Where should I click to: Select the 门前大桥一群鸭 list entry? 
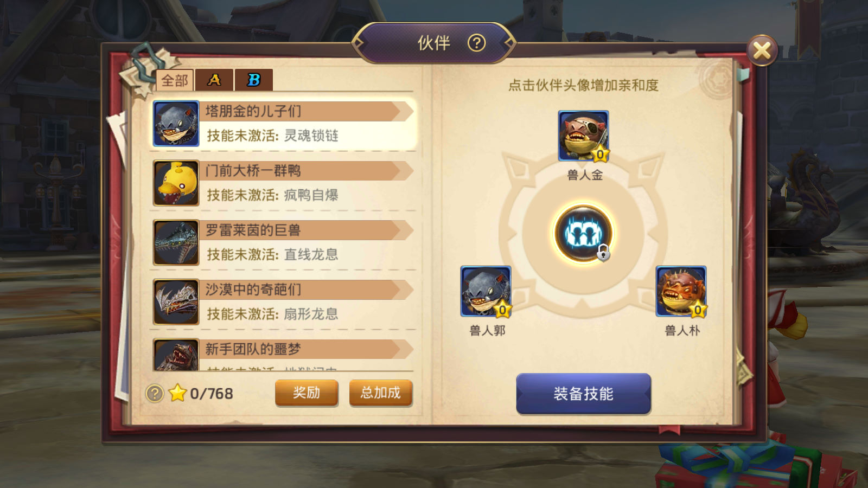click(283, 183)
